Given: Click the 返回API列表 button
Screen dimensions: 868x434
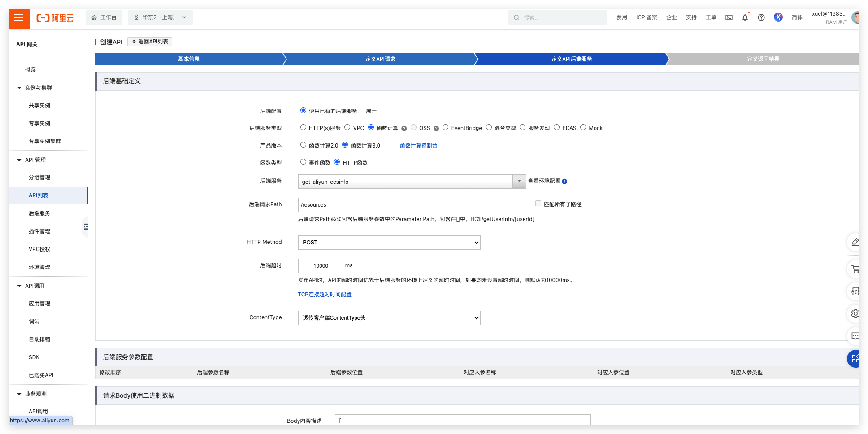Looking at the screenshot, I should point(150,42).
